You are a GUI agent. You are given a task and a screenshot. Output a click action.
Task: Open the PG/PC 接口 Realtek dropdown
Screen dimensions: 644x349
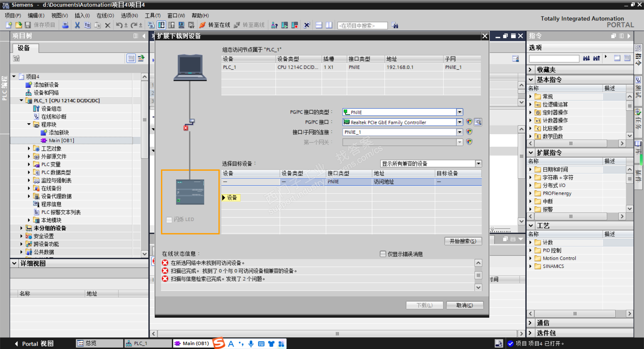point(460,122)
